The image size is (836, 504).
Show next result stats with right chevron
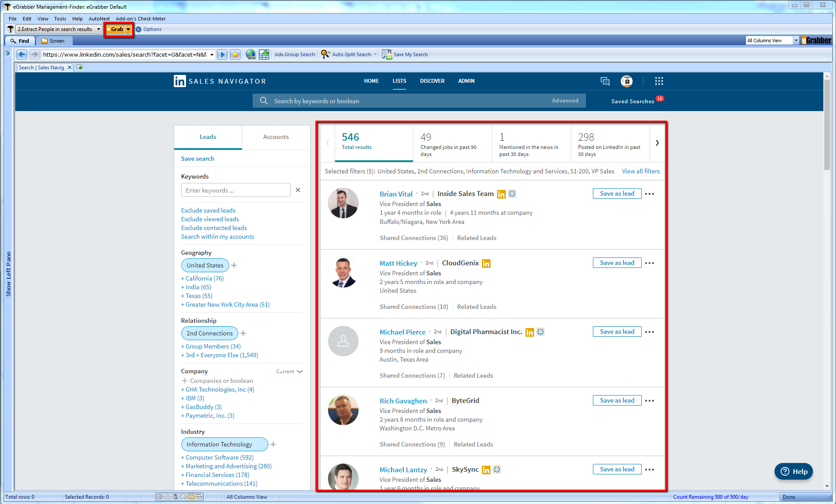(657, 143)
